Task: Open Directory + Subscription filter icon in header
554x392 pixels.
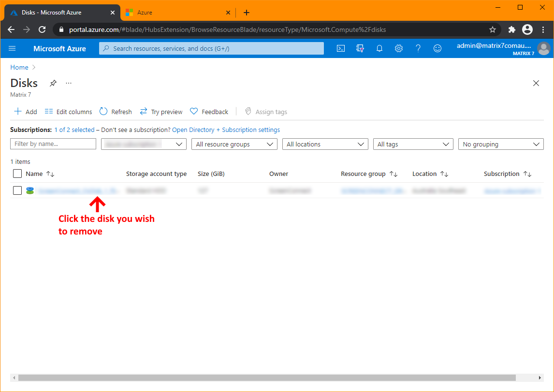Action: pyautogui.click(x=360, y=48)
